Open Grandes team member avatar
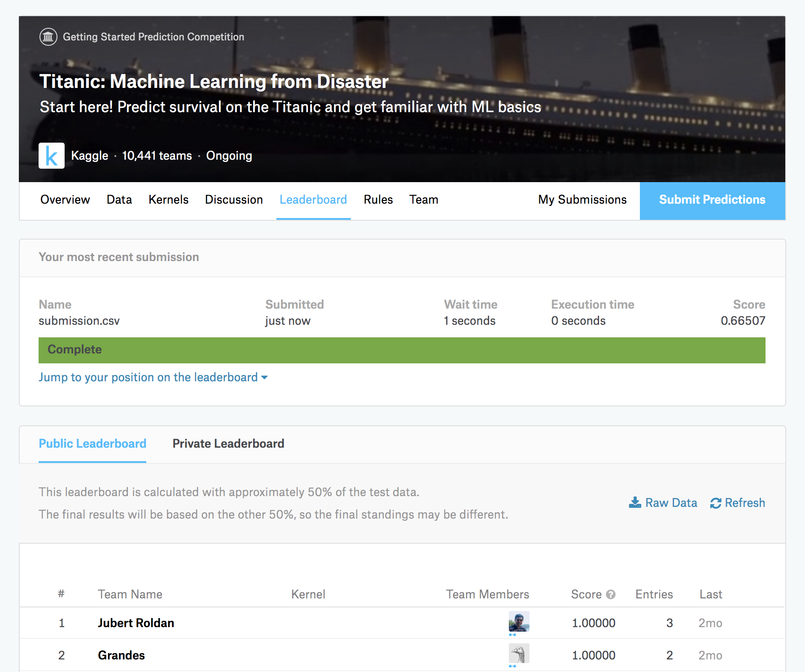This screenshot has width=805, height=672. [x=519, y=654]
